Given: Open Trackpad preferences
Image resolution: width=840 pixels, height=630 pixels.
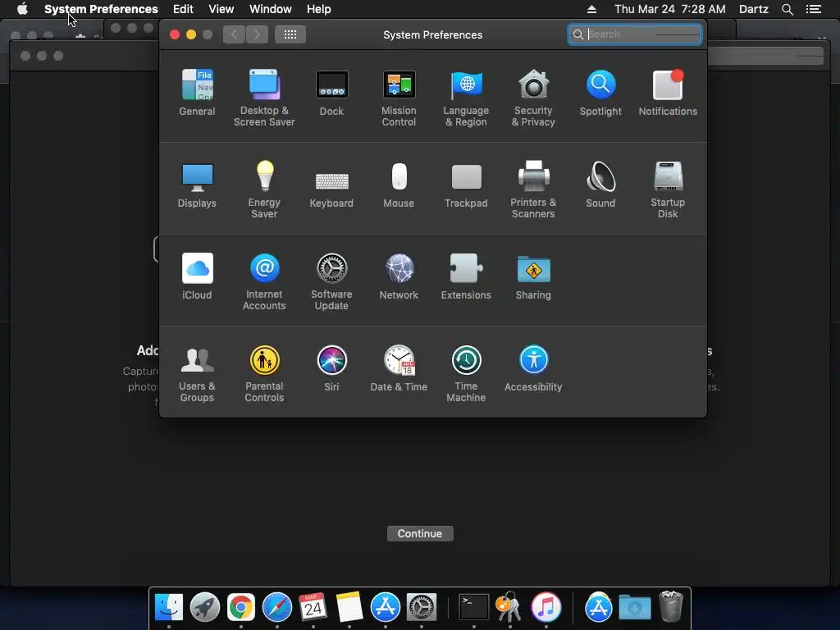Looking at the screenshot, I should pyautogui.click(x=466, y=185).
